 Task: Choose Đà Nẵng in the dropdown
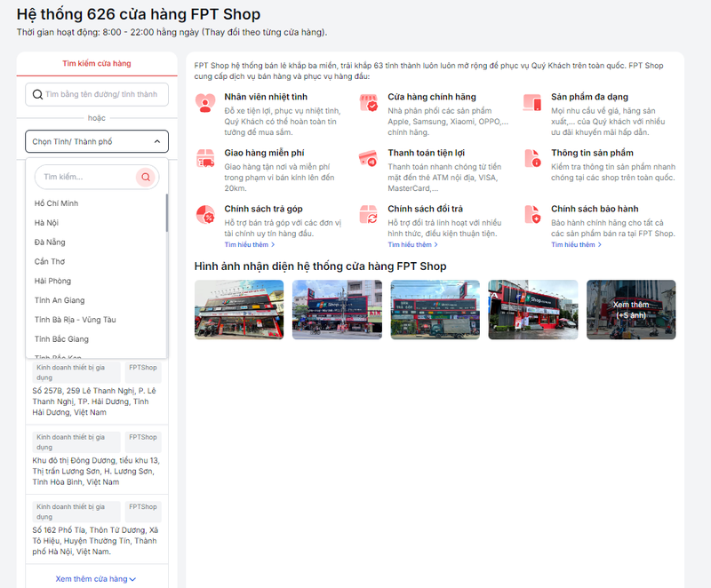[96, 242]
